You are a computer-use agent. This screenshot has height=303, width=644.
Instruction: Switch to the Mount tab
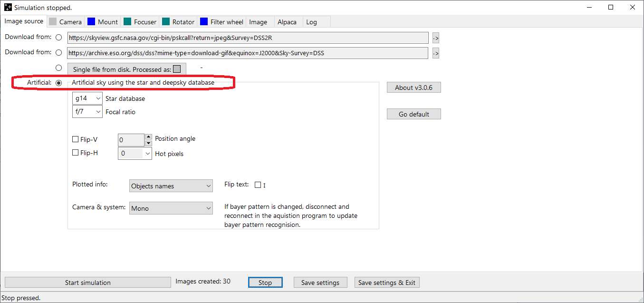pyautogui.click(x=103, y=22)
